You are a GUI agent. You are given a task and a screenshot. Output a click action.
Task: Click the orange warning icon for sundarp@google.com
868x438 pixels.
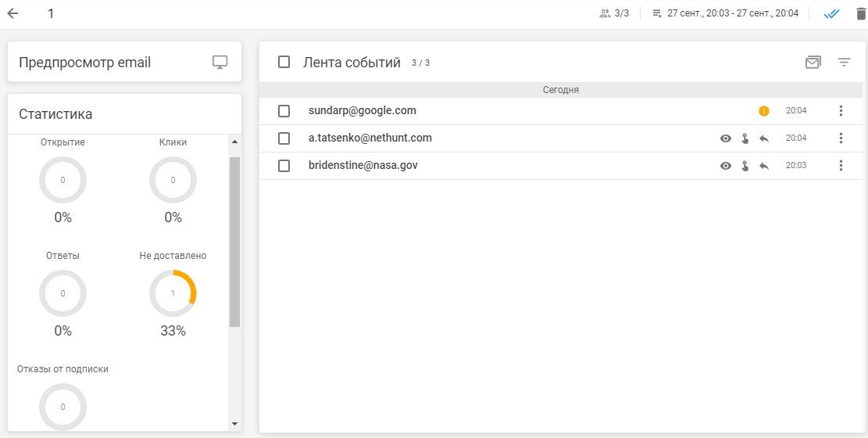[764, 111]
